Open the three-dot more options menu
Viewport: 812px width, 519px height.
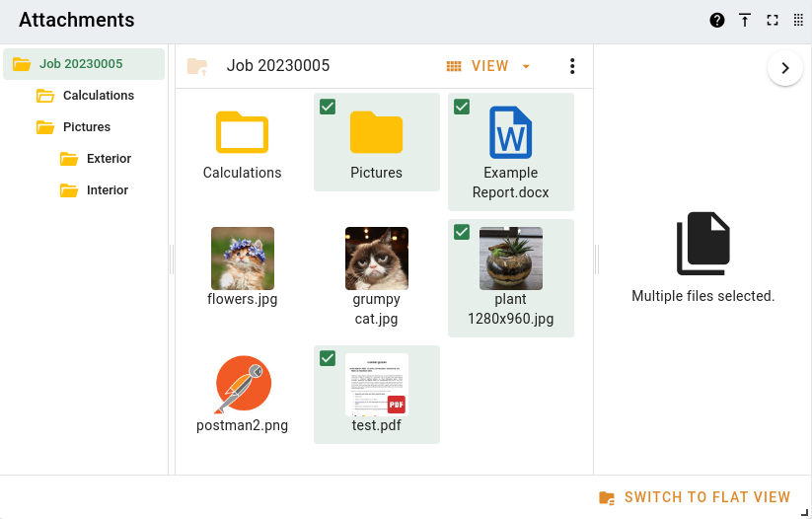point(571,66)
